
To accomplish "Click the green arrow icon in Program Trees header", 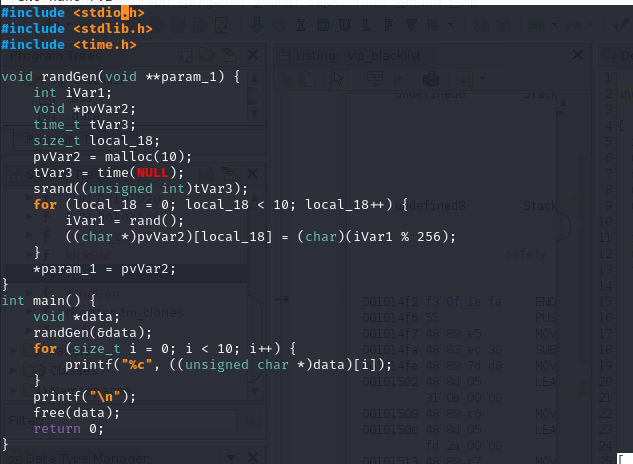I will (x=229, y=55).
